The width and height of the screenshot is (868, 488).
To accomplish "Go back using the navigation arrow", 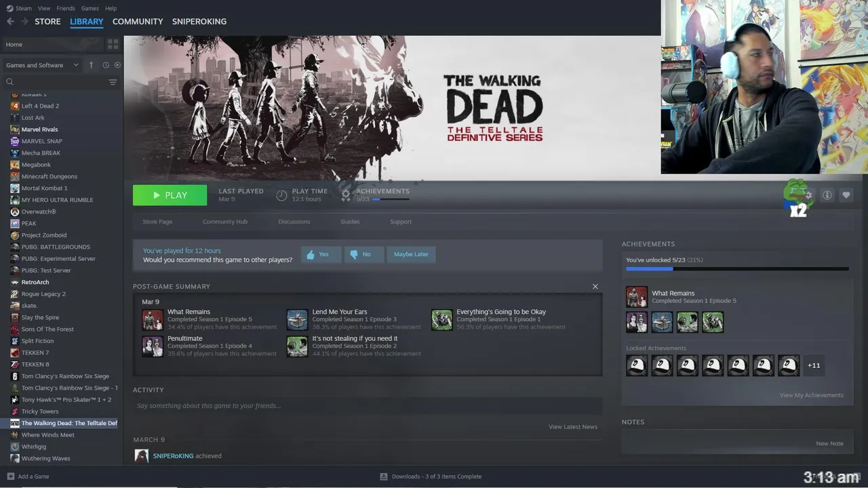I will point(10,22).
